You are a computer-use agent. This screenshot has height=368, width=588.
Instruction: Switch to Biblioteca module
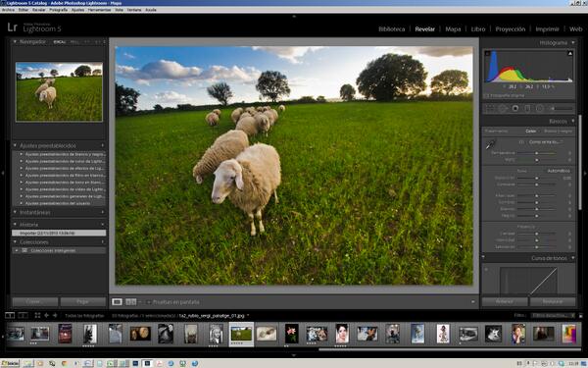391,28
